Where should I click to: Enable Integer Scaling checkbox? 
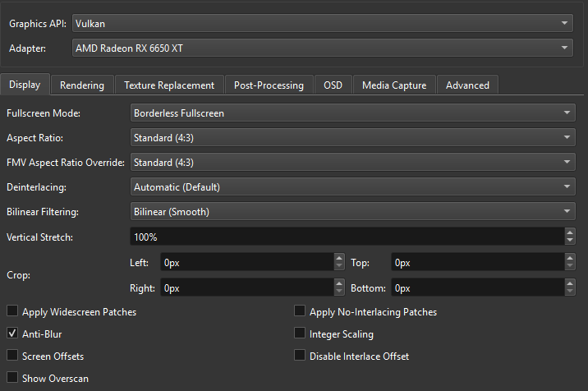(300, 334)
